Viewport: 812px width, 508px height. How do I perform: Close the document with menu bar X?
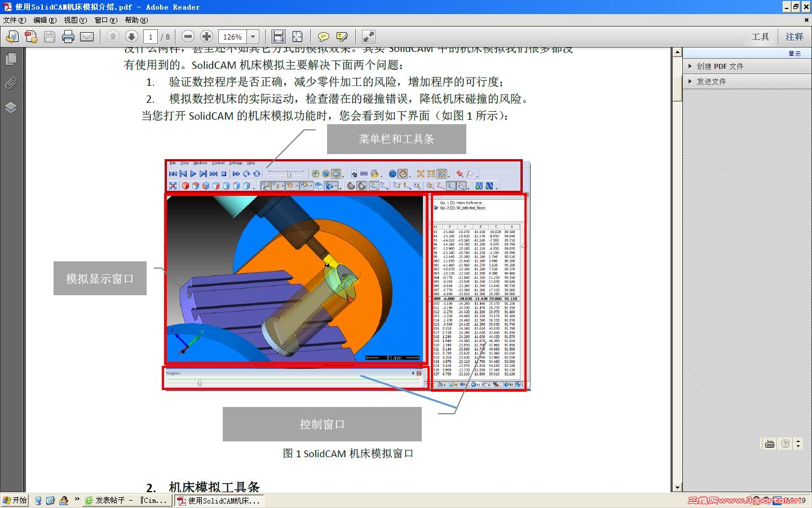tap(806, 20)
